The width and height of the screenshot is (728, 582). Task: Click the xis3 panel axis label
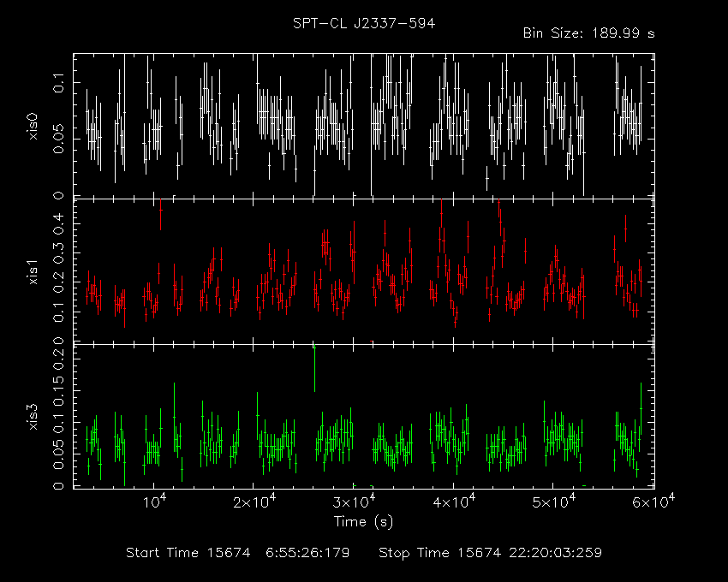point(33,417)
